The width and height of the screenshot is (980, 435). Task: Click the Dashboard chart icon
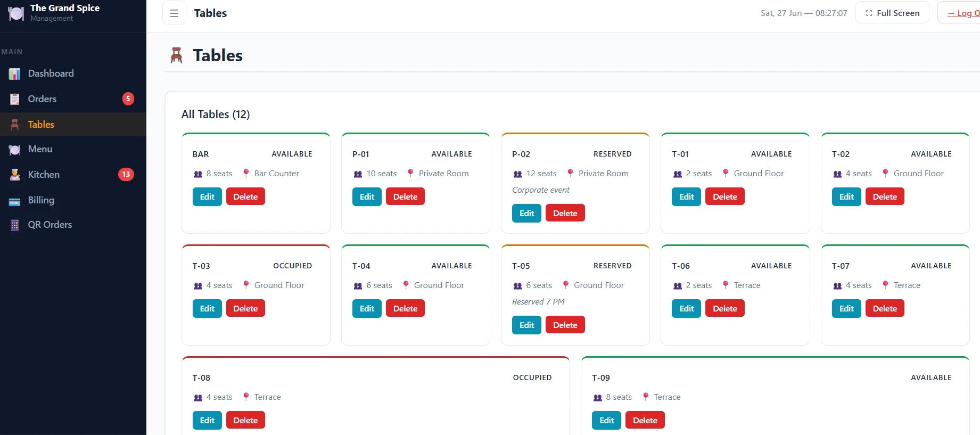[15, 74]
